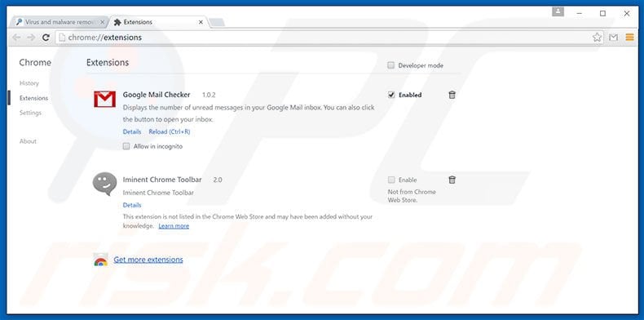Click the Get more extensions link
644x320 pixels.
click(x=148, y=260)
